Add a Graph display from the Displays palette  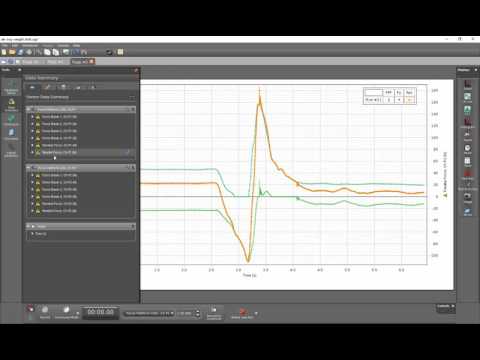coord(468,84)
